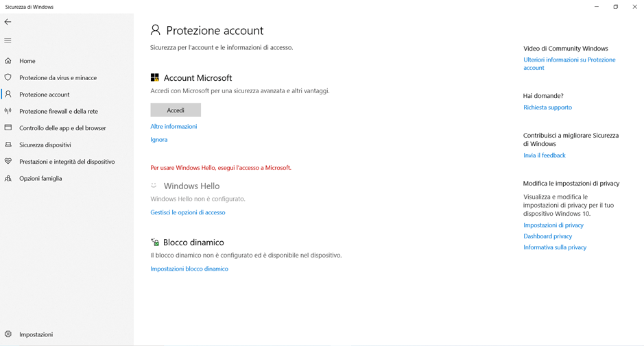This screenshot has width=644, height=346.
Task: Select the virus protection shield icon
Action: point(8,77)
